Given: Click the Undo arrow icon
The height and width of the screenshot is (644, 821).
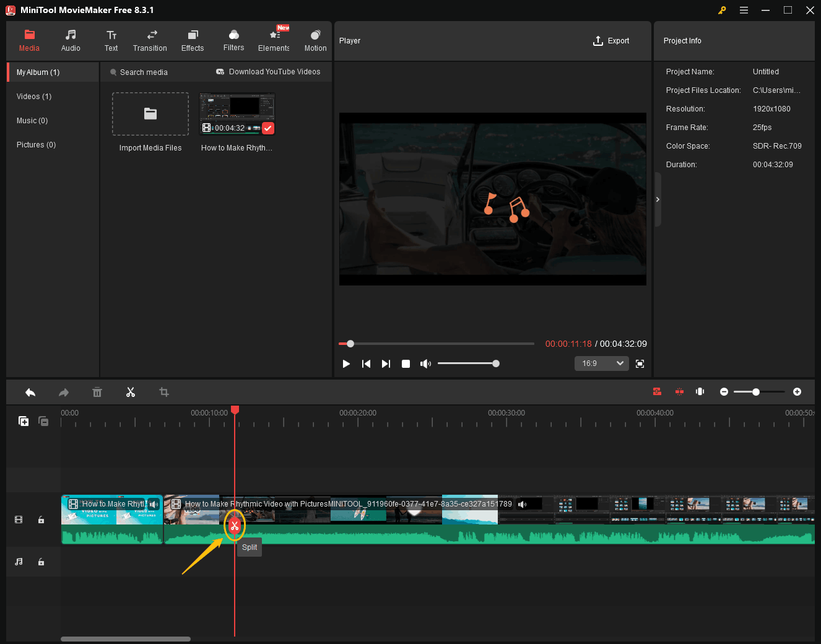Looking at the screenshot, I should click(30, 392).
